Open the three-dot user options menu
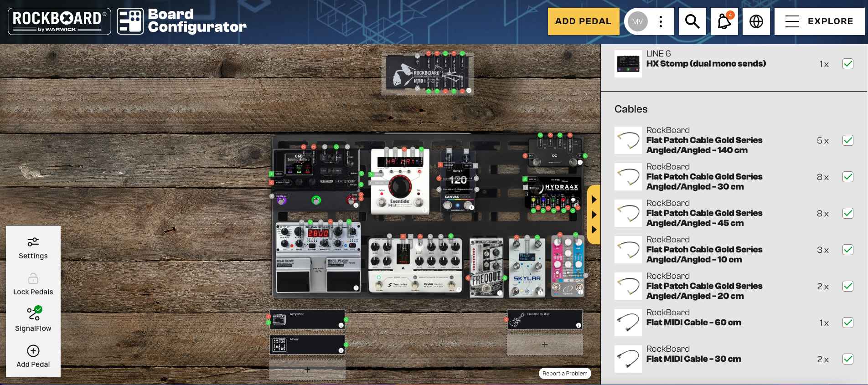868x385 pixels. tap(661, 21)
